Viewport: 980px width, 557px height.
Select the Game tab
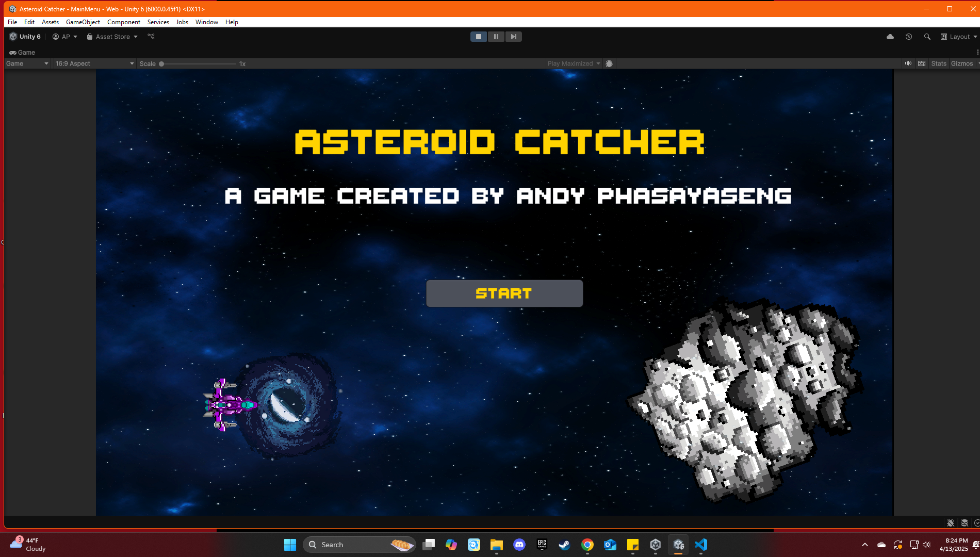23,53
